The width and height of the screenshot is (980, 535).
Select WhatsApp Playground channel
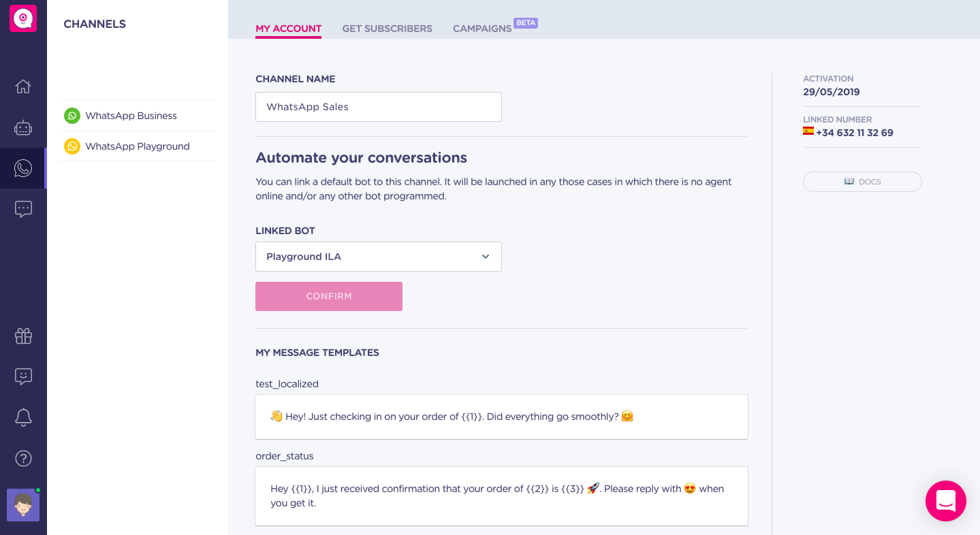point(138,146)
